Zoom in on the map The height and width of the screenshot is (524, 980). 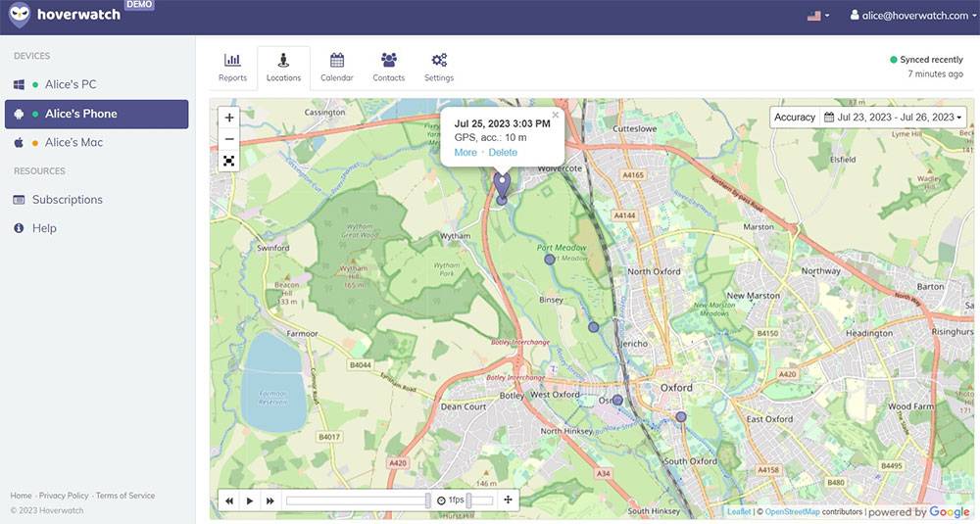click(229, 118)
